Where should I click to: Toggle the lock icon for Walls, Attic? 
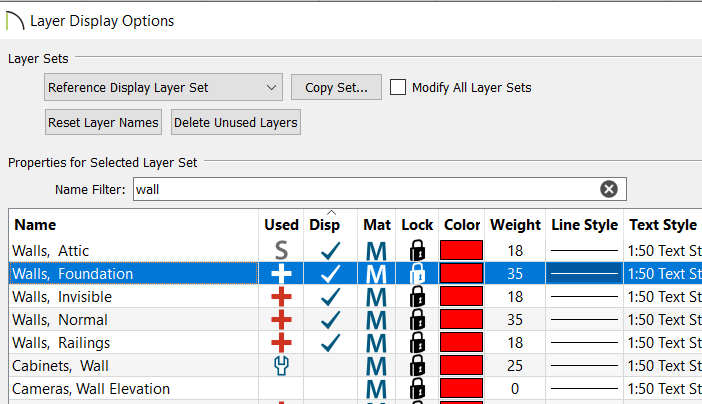(x=417, y=250)
